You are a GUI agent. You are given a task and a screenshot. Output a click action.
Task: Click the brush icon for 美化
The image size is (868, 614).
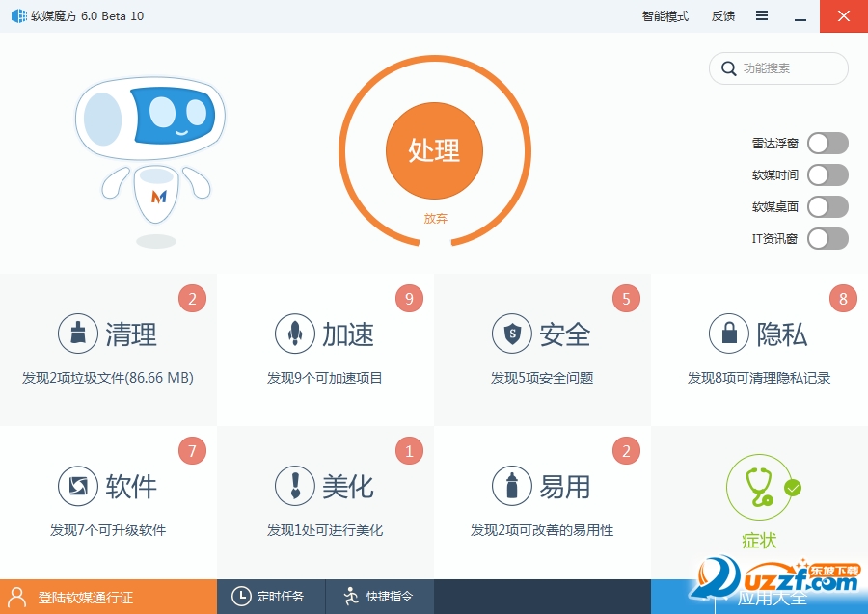coord(295,486)
